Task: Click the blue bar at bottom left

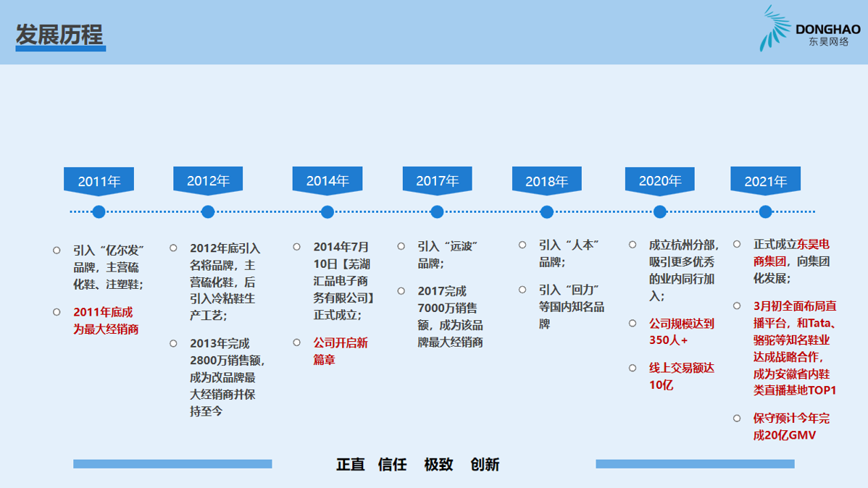Action: point(172,464)
